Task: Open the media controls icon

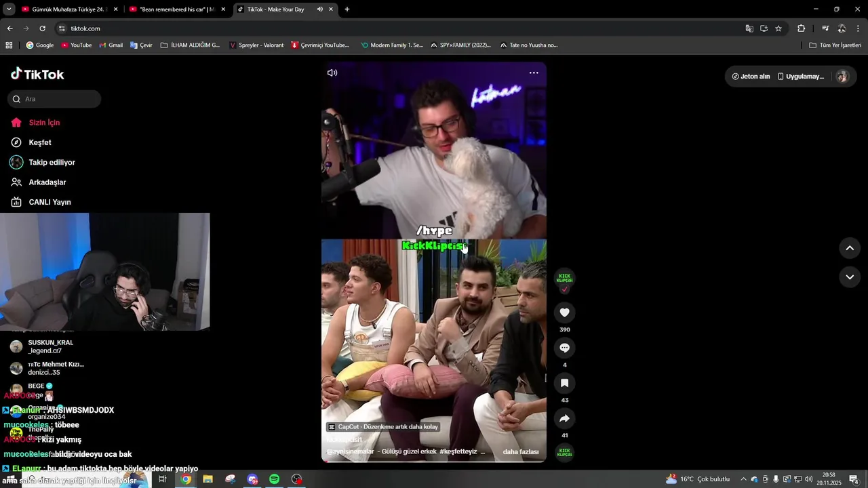Action: [x=825, y=28]
